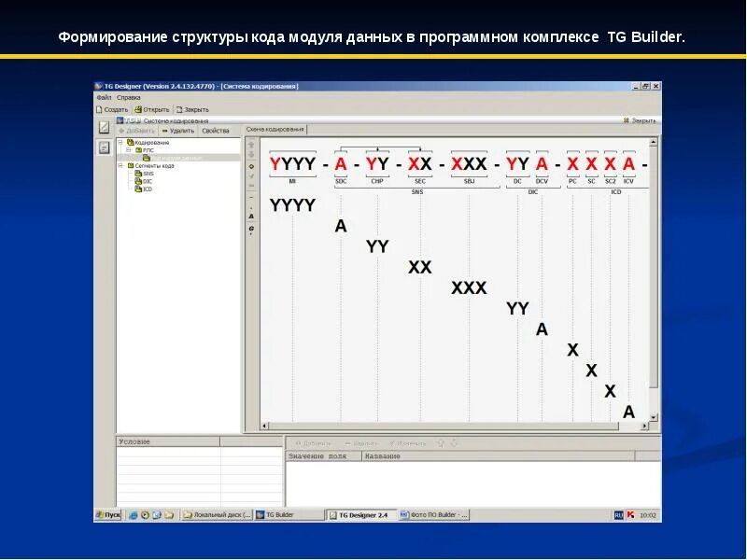This screenshot has width=747, height=560.
Task: Click the Свойства button above the tree
Action: 216,131
